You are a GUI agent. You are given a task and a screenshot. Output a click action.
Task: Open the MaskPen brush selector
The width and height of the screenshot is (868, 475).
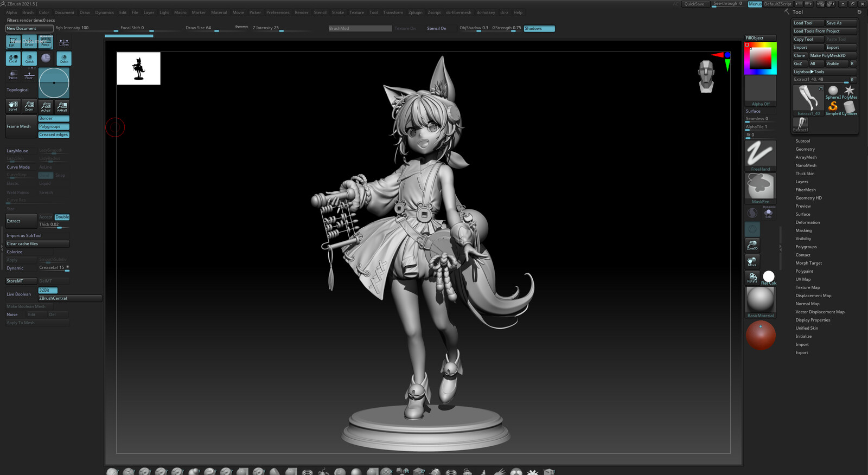tap(760, 188)
